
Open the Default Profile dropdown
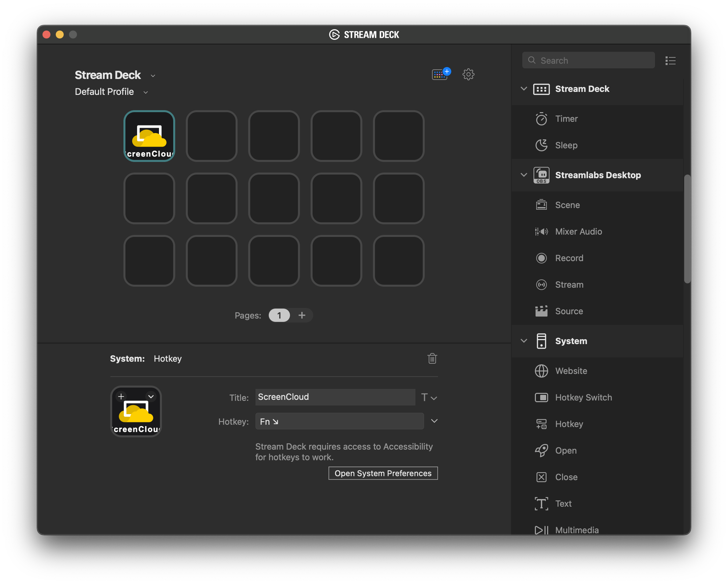(146, 92)
